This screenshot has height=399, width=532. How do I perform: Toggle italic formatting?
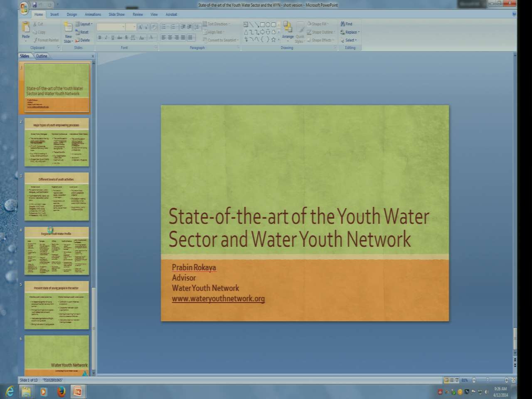(106, 37)
